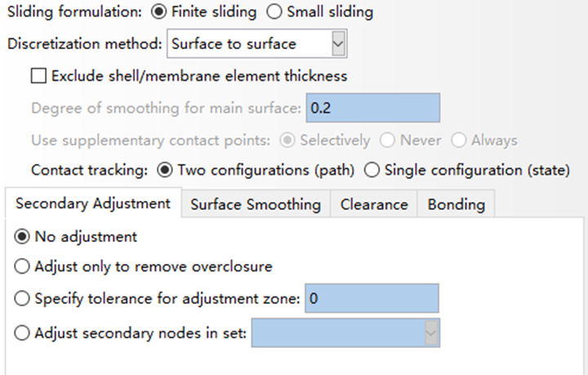This screenshot has width=588, height=375.
Task: Open the Bonding tab
Action: [x=456, y=204]
